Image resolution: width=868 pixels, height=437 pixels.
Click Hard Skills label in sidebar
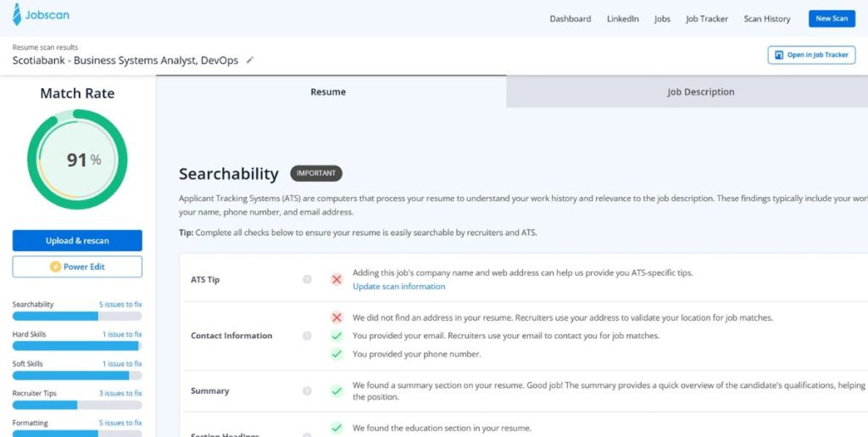29,334
